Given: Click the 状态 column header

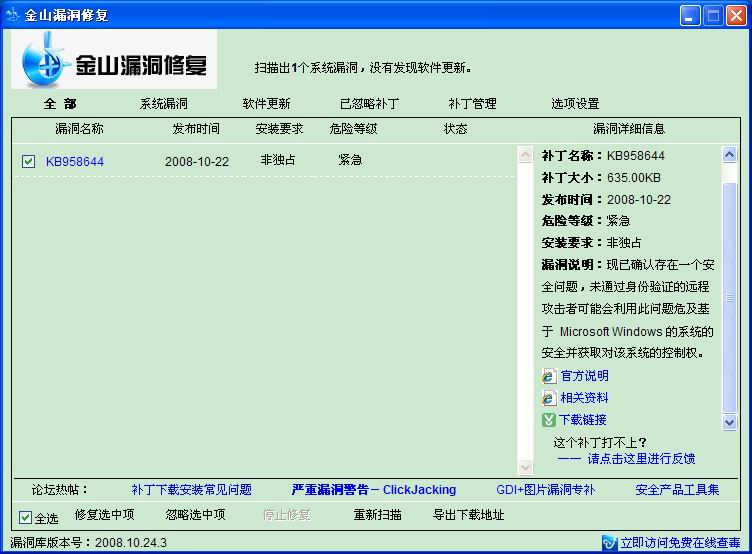Looking at the screenshot, I should [455, 129].
